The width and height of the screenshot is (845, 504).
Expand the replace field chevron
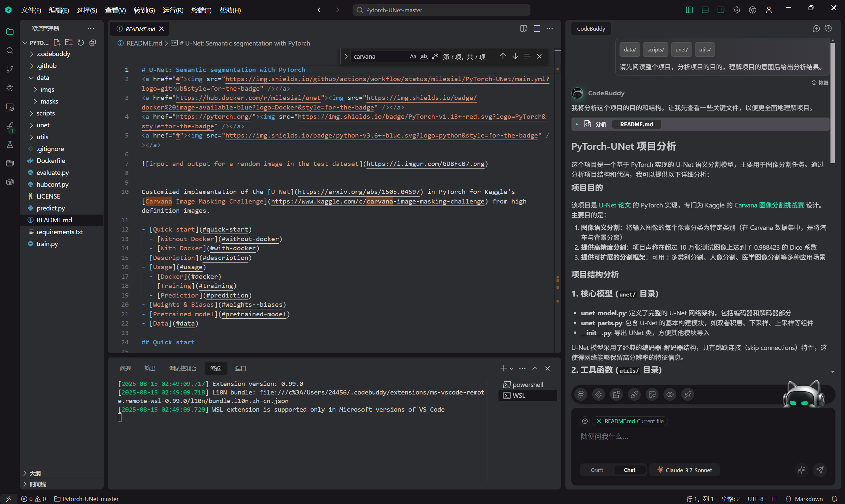(x=346, y=56)
